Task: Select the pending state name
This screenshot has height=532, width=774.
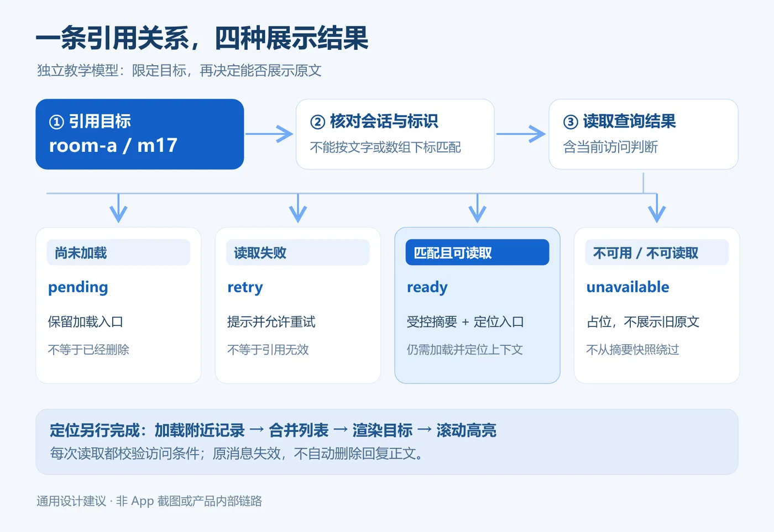Action: (x=78, y=287)
